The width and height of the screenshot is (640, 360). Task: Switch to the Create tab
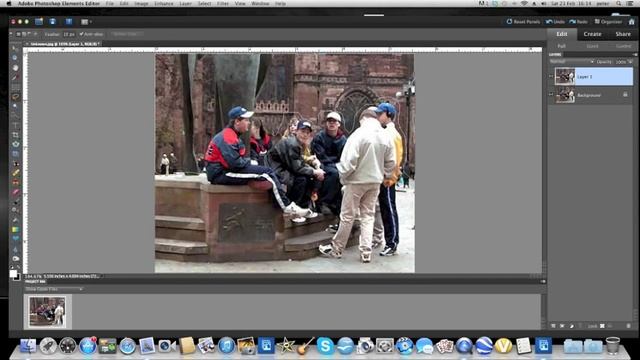592,34
